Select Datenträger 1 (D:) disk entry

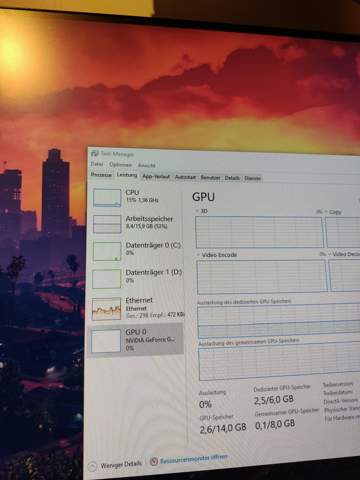(136, 278)
